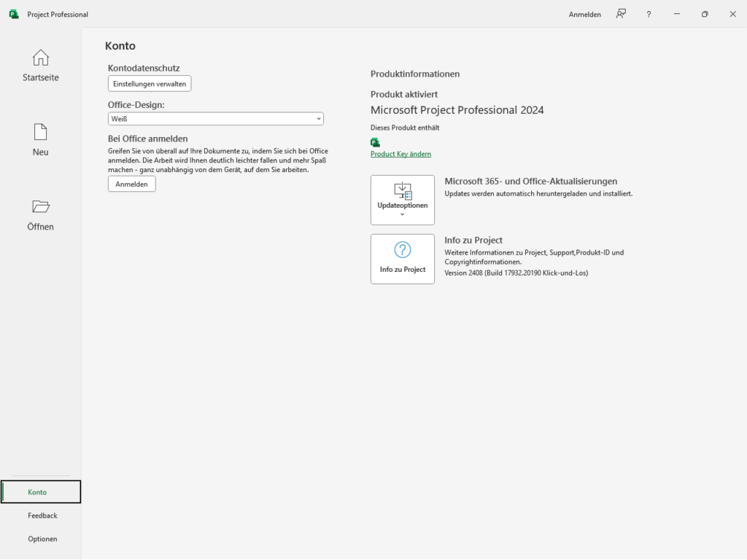Expand the Office-Design combo box
The width and height of the screenshot is (747, 560).
pos(215,119)
